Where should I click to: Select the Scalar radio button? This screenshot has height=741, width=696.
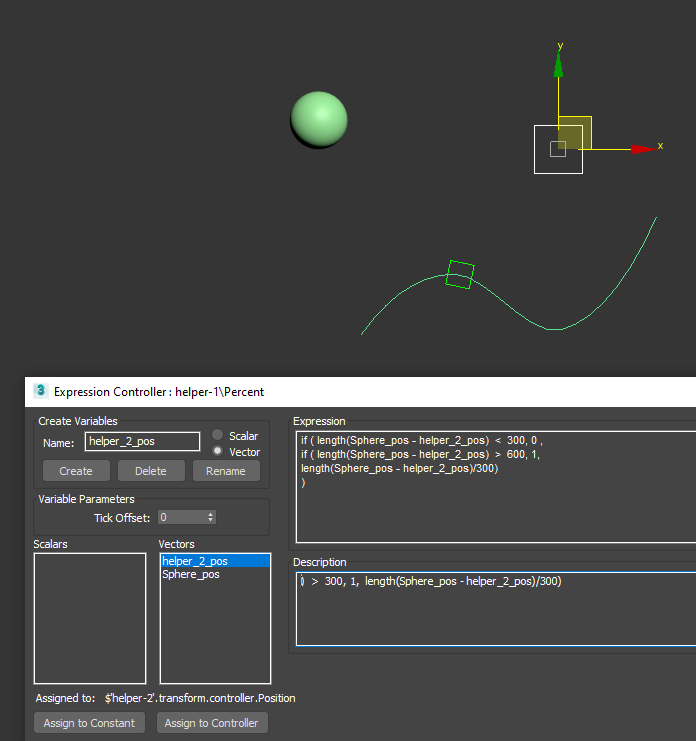tap(217, 435)
